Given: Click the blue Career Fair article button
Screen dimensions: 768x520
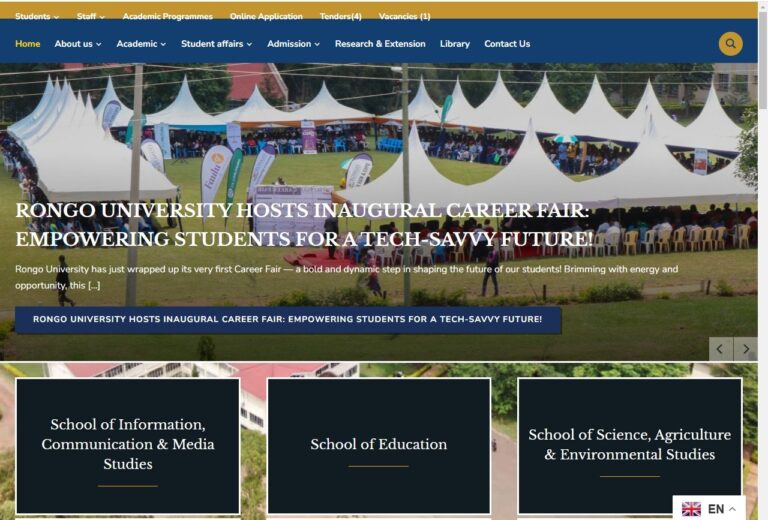Looking at the screenshot, I should (288, 320).
